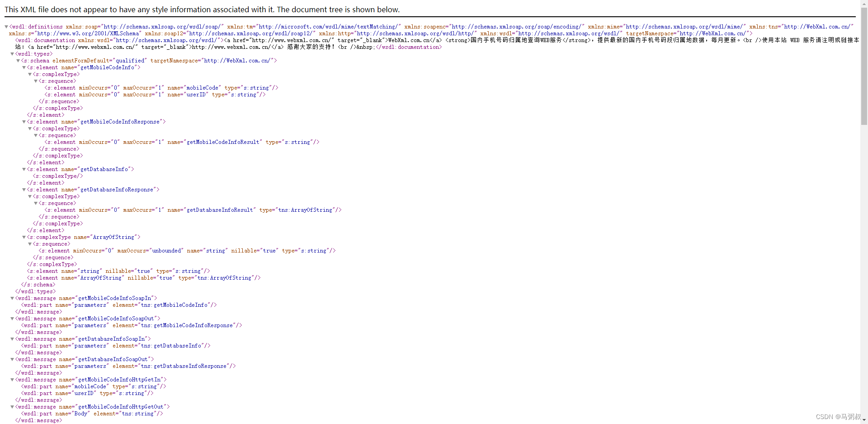Collapse the s:sequence containing getMobileCodeInfoResult
The image size is (868, 424).
coord(36,135)
